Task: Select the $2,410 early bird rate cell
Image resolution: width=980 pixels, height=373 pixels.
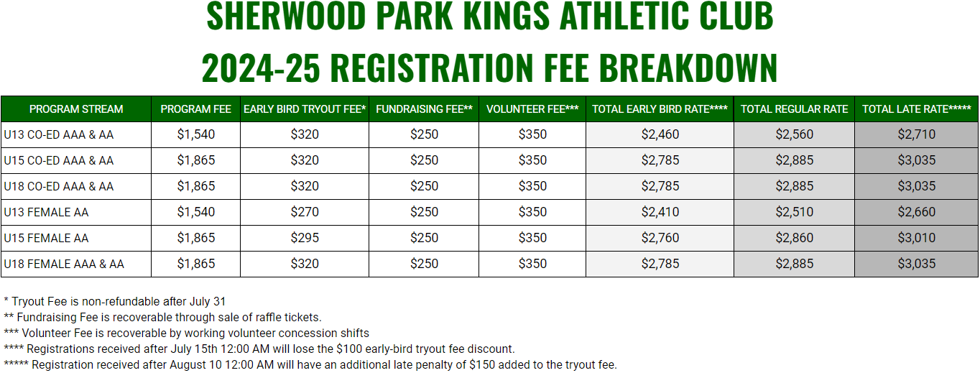Action: pos(660,212)
